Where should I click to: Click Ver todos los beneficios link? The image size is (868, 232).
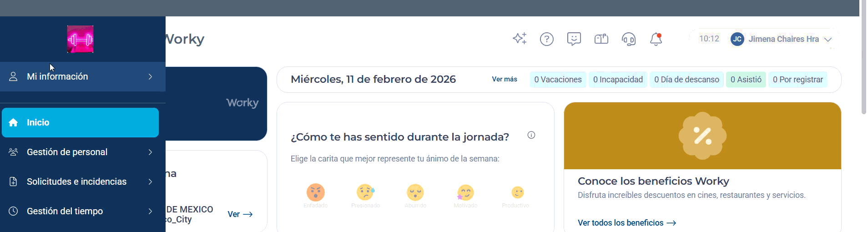pyautogui.click(x=627, y=223)
